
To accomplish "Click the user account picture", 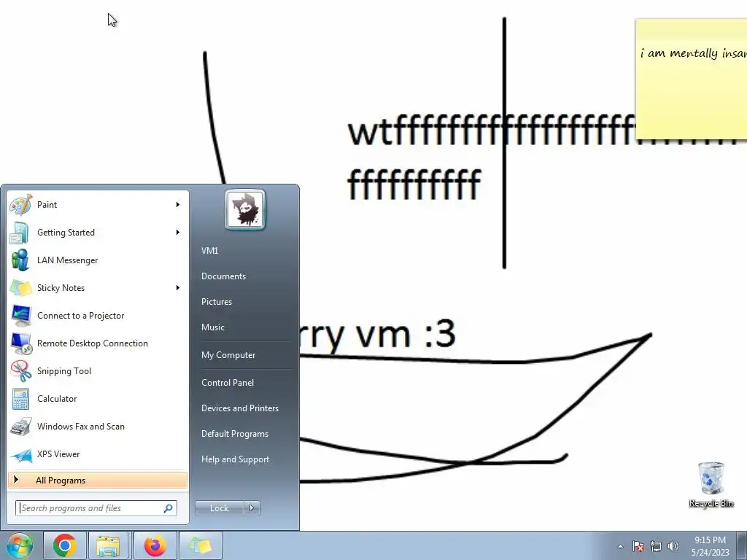I will 245,209.
